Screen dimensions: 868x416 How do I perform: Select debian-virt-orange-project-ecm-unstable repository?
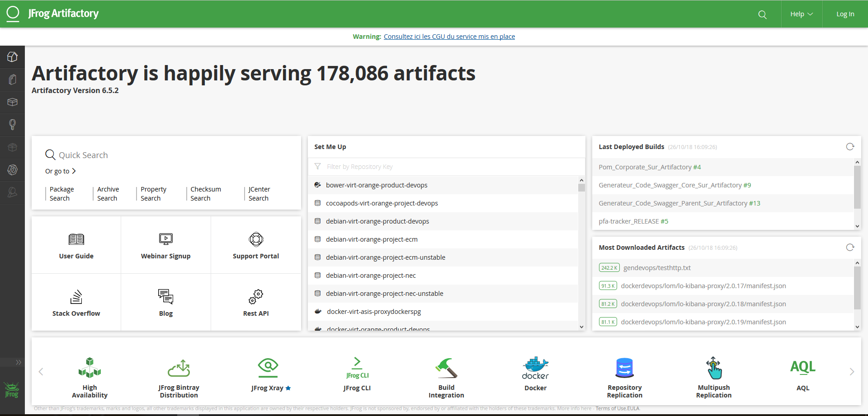(443, 257)
